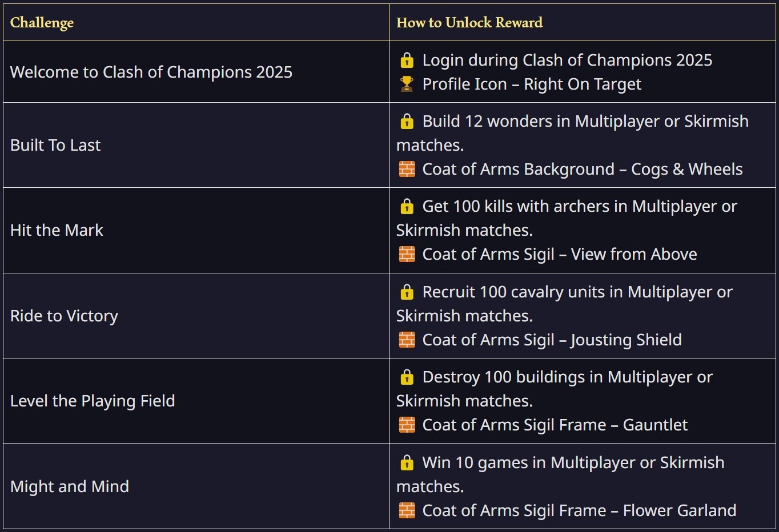The height and width of the screenshot is (532, 779).
Task: Click the Hit the Mark challenge name
Action: click(x=57, y=230)
